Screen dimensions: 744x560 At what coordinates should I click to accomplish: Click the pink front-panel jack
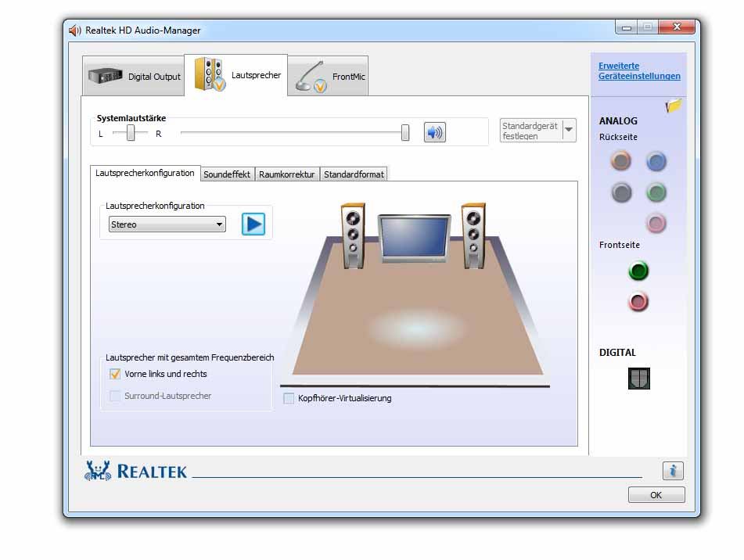coord(638,302)
